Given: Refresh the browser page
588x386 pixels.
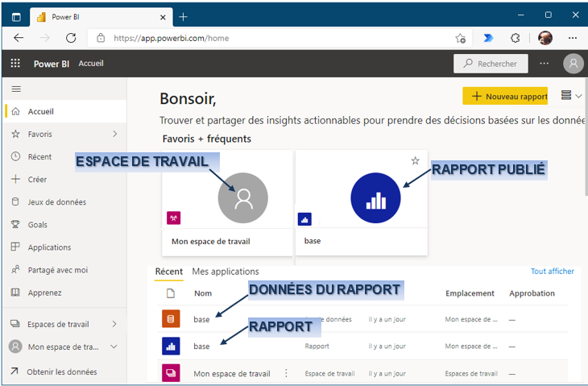Looking at the screenshot, I should [71, 38].
